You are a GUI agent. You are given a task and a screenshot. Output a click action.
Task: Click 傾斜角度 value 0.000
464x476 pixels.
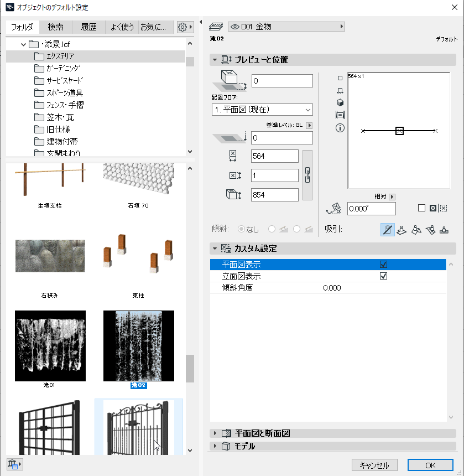(332, 288)
